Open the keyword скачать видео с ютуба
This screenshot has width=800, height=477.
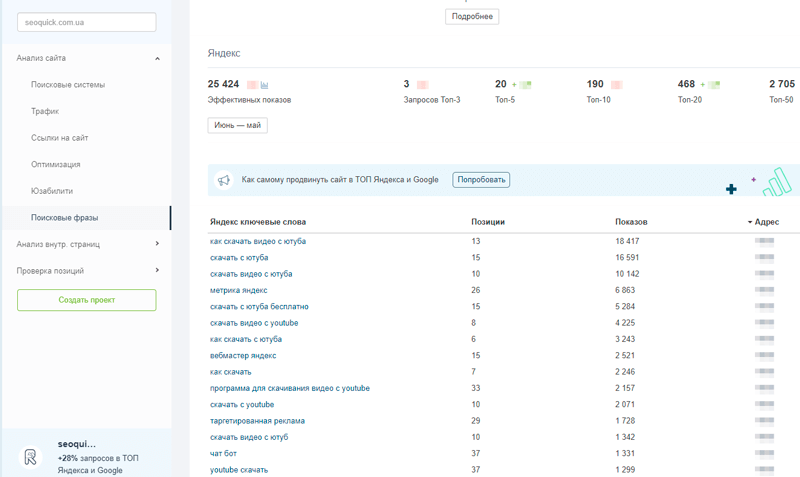tap(251, 274)
